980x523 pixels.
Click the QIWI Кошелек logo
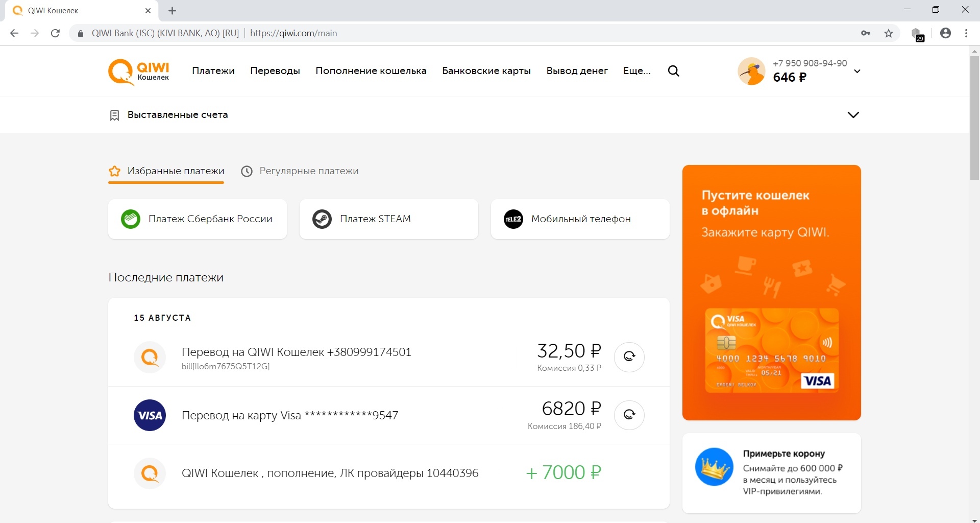click(139, 72)
